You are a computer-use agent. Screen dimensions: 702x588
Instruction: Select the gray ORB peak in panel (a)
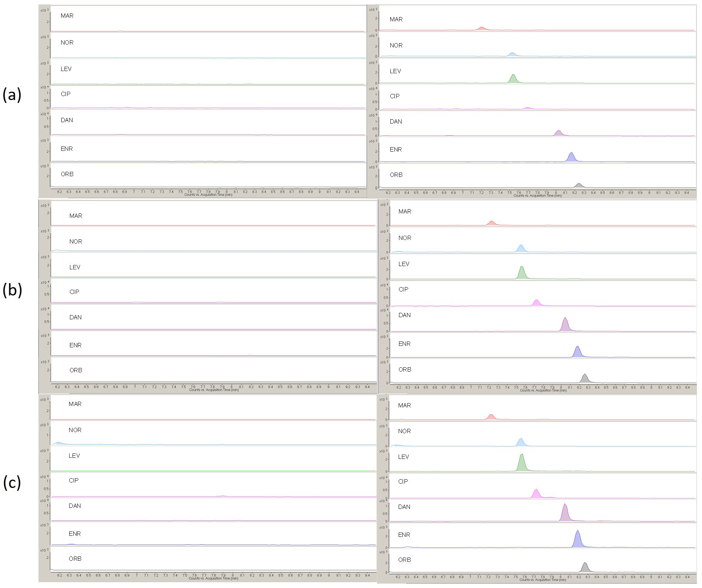(579, 186)
